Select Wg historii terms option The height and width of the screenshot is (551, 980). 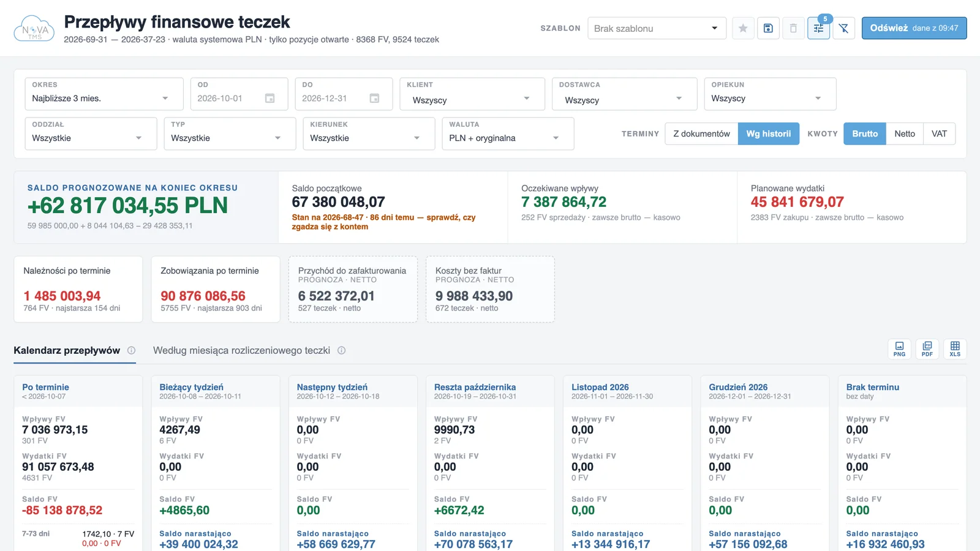click(769, 133)
